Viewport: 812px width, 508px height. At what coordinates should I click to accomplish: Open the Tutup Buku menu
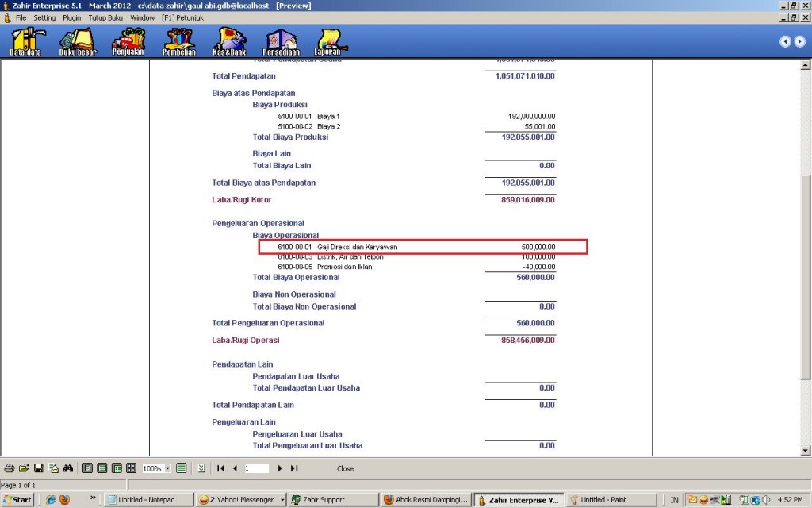(105, 17)
